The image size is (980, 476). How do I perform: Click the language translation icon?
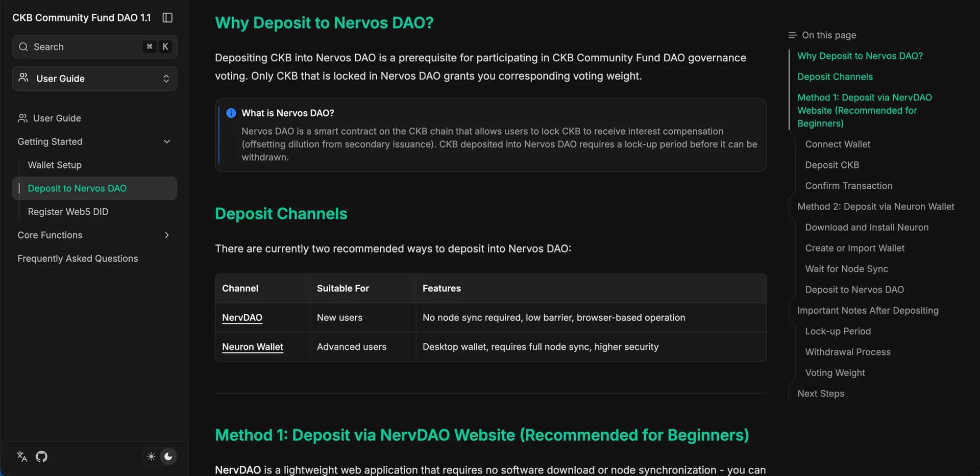pos(22,456)
